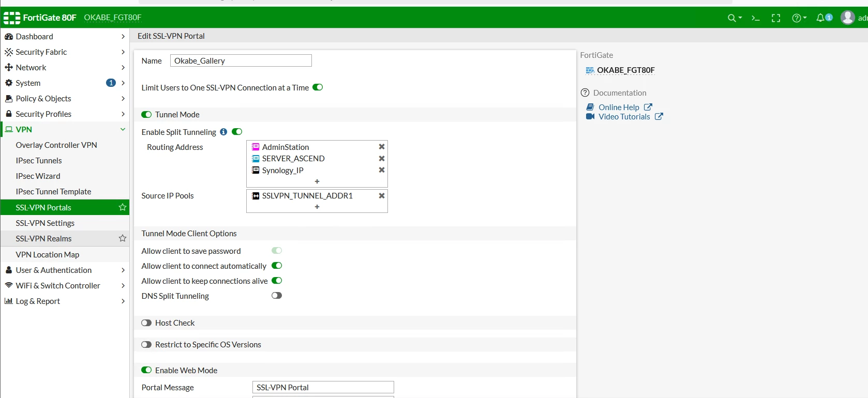Screen dimensions: 868x398
Task: Toggle Limit Users to One SSL-VPN Connection
Action: point(318,87)
